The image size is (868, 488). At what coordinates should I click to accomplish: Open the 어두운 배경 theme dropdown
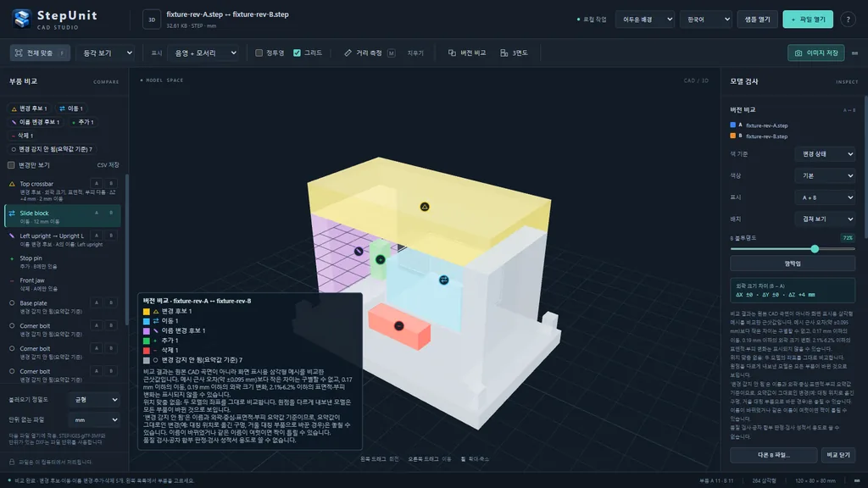click(645, 19)
